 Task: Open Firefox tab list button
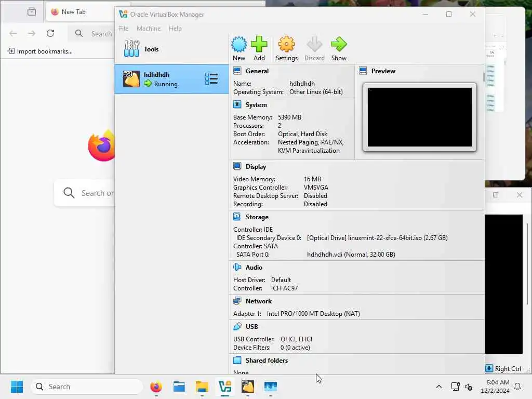32,12
